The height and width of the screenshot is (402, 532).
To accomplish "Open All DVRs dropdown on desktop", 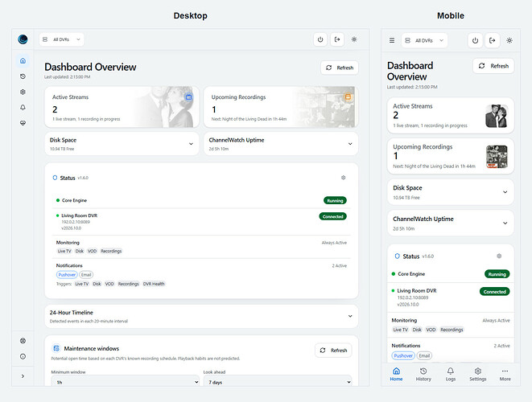I will click(62, 39).
